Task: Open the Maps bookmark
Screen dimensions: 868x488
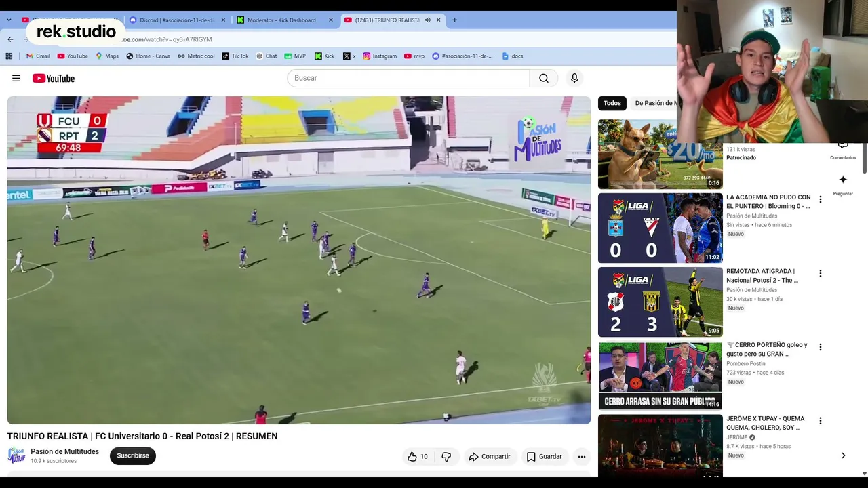Action: click(107, 56)
